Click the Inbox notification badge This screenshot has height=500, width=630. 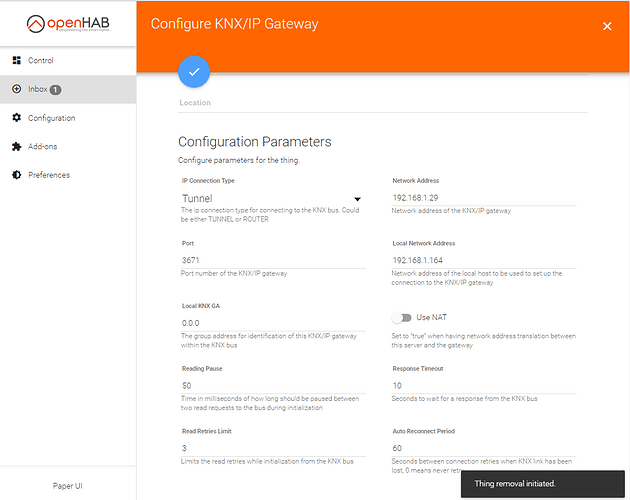tap(55, 90)
